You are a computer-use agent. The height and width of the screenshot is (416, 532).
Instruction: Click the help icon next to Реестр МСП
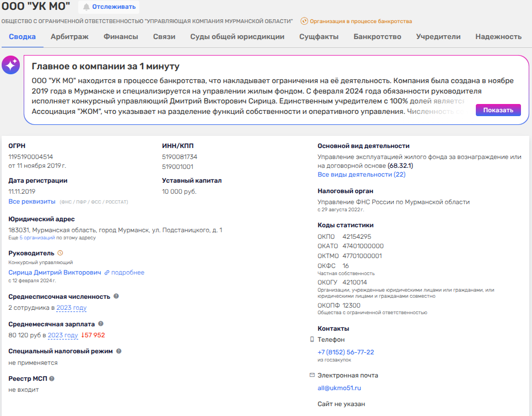tap(52, 379)
